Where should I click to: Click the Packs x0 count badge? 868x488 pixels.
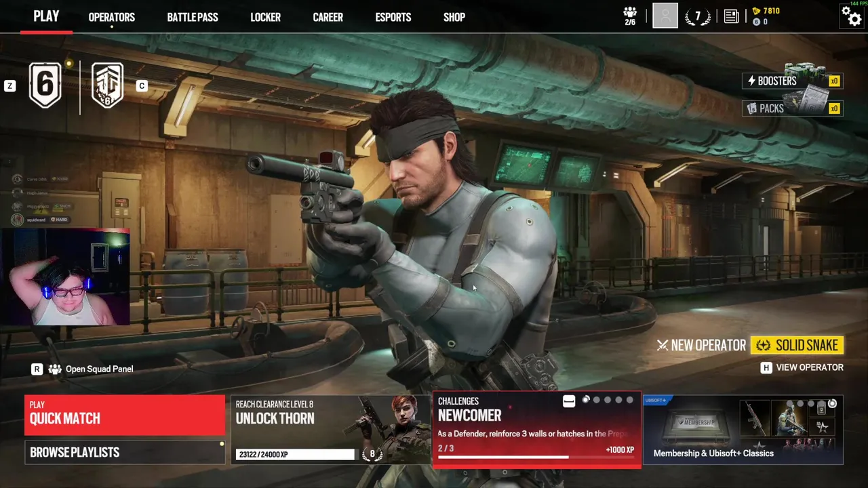click(834, 108)
